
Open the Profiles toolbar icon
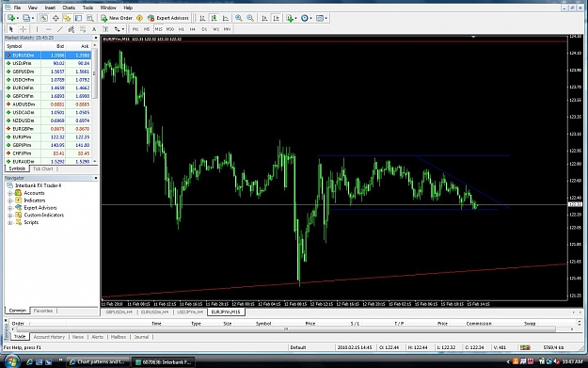click(x=26, y=18)
